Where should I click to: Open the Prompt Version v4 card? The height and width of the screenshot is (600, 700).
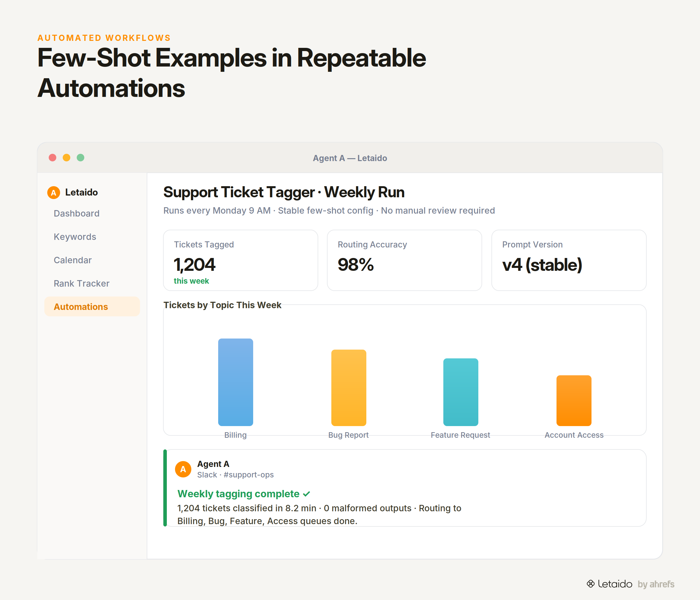569,260
